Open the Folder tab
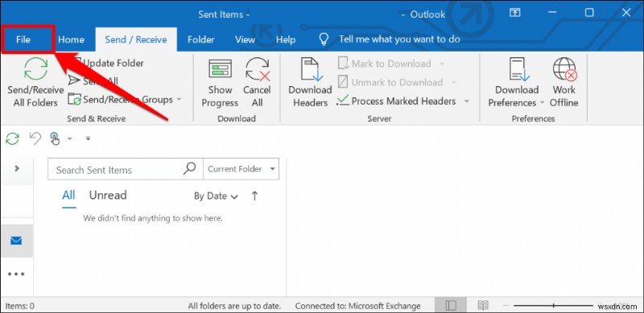The height and width of the screenshot is (313, 644). [200, 39]
